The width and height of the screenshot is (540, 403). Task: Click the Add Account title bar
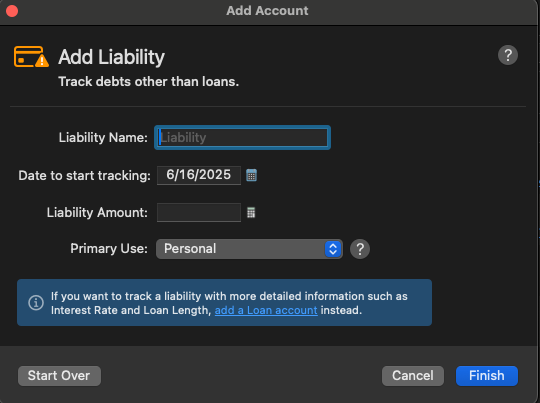click(x=267, y=11)
